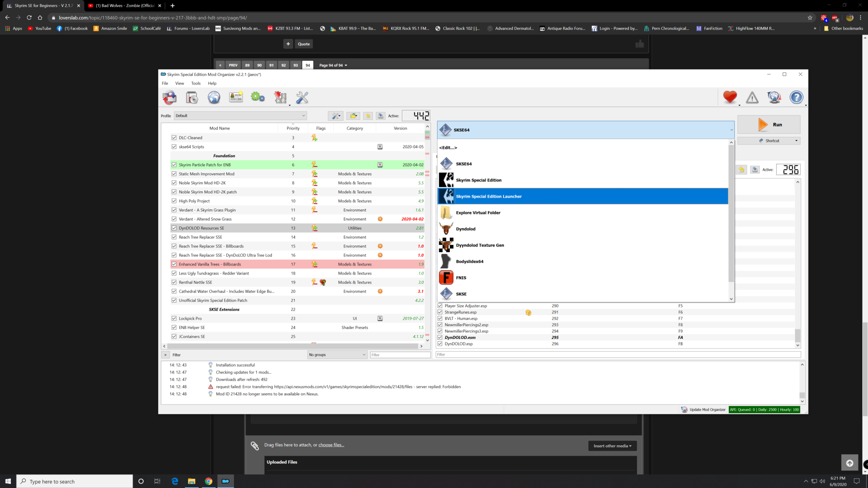Viewport: 868px width, 488px height.
Task: Open the blue Help question mark icon
Action: pyautogui.click(x=797, y=97)
